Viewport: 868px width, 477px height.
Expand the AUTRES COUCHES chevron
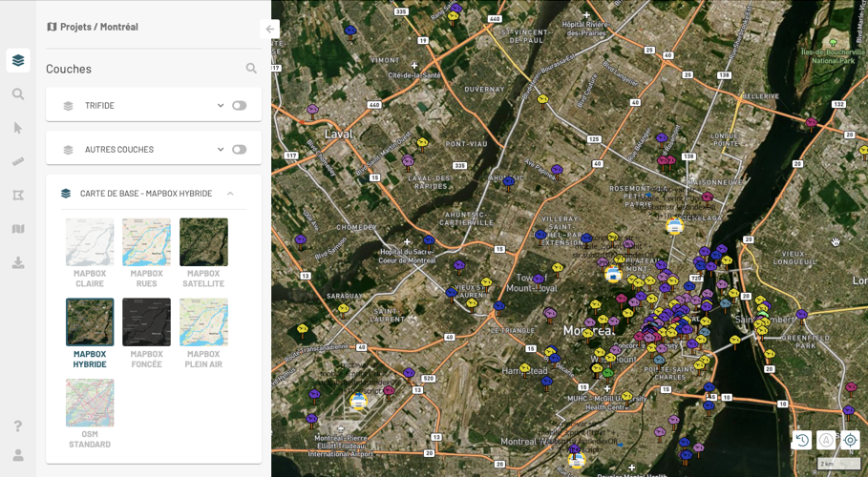tap(221, 150)
